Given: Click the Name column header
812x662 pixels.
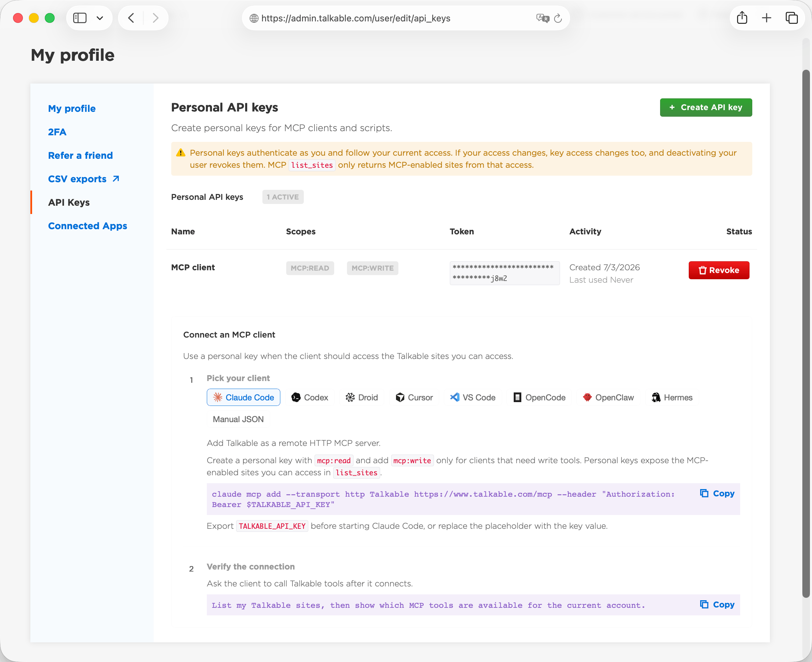Looking at the screenshot, I should 183,232.
